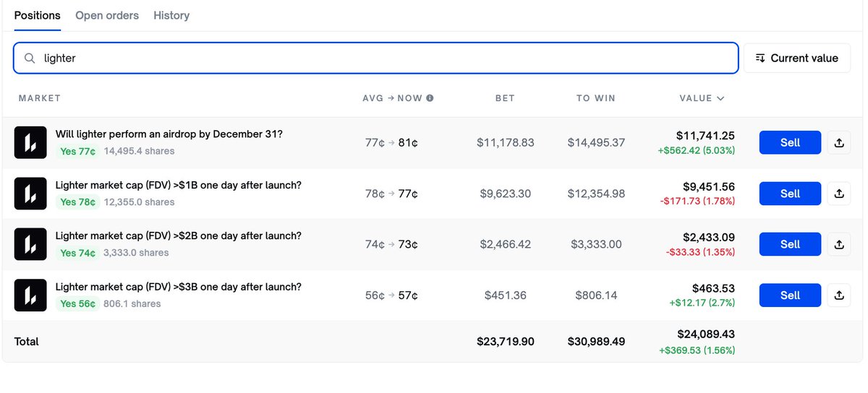Click the $14,495.37 to-win amount

(596, 143)
